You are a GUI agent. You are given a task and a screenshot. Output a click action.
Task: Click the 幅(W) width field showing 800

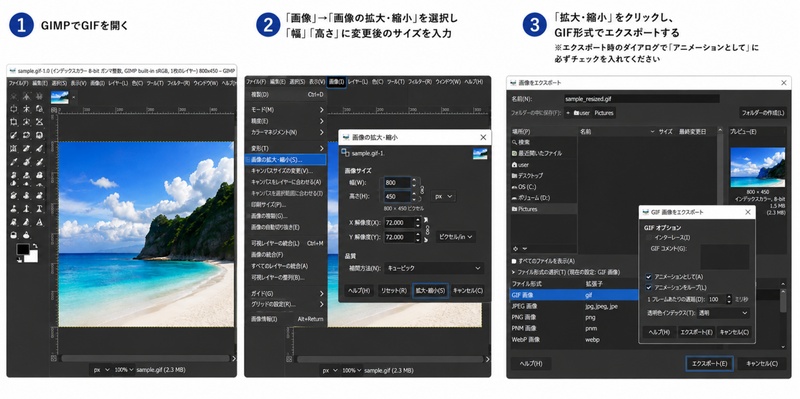coord(397,182)
